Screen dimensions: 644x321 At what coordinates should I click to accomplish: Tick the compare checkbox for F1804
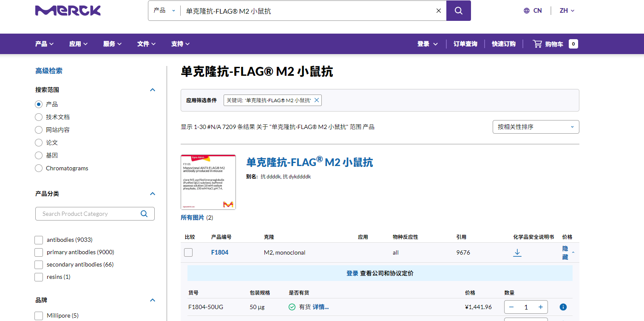click(188, 252)
